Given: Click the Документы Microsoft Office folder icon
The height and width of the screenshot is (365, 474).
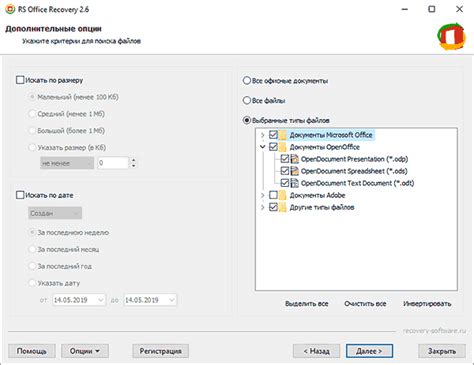Looking at the screenshot, I should coord(283,135).
